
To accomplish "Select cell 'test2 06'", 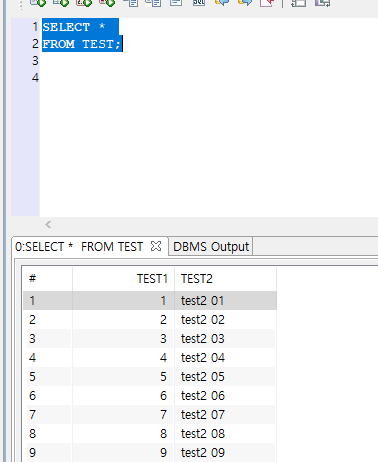I will [x=225, y=396].
